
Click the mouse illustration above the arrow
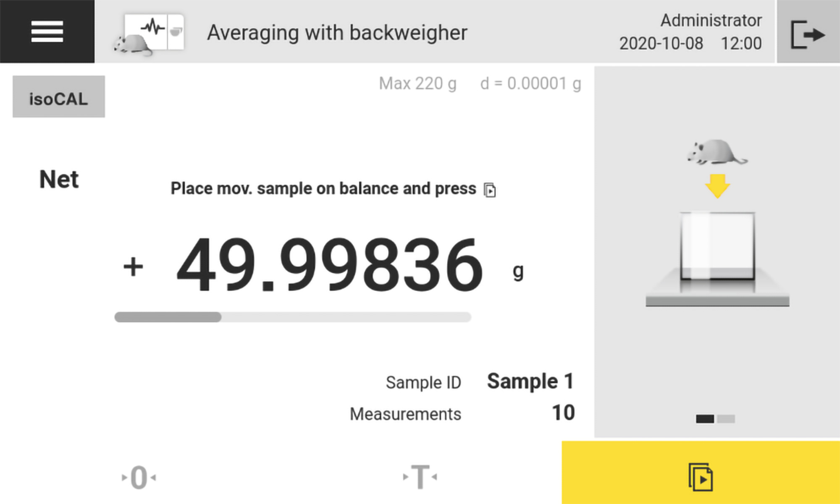point(717,152)
